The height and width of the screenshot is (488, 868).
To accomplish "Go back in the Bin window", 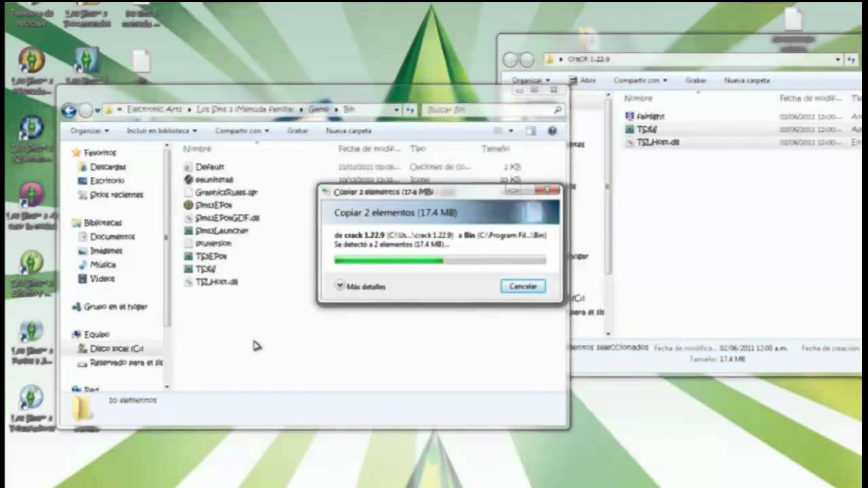I will click(68, 110).
